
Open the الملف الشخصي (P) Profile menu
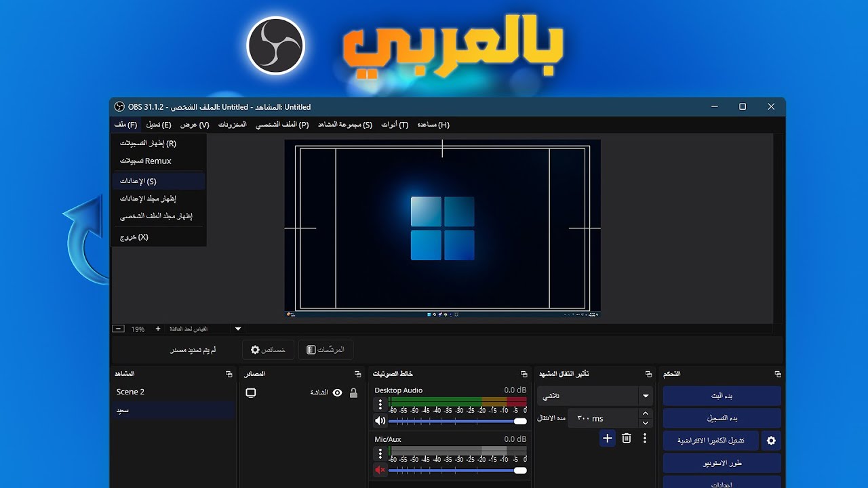[282, 125]
